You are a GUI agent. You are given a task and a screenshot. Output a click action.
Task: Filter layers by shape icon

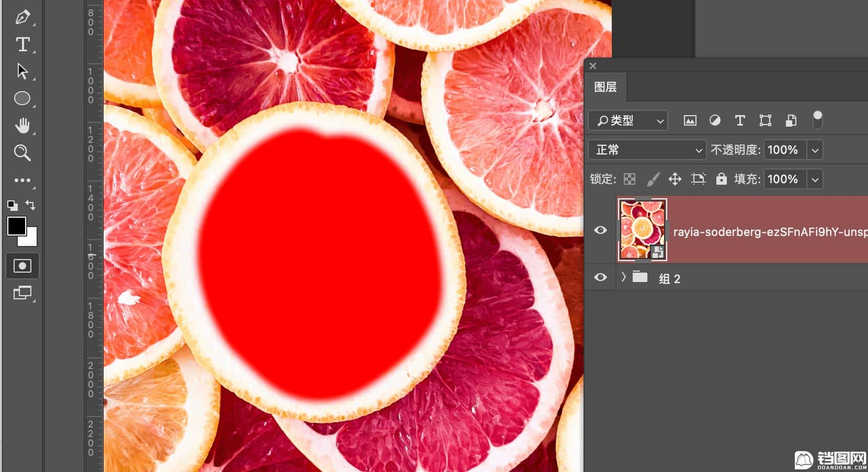pyautogui.click(x=766, y=121)
